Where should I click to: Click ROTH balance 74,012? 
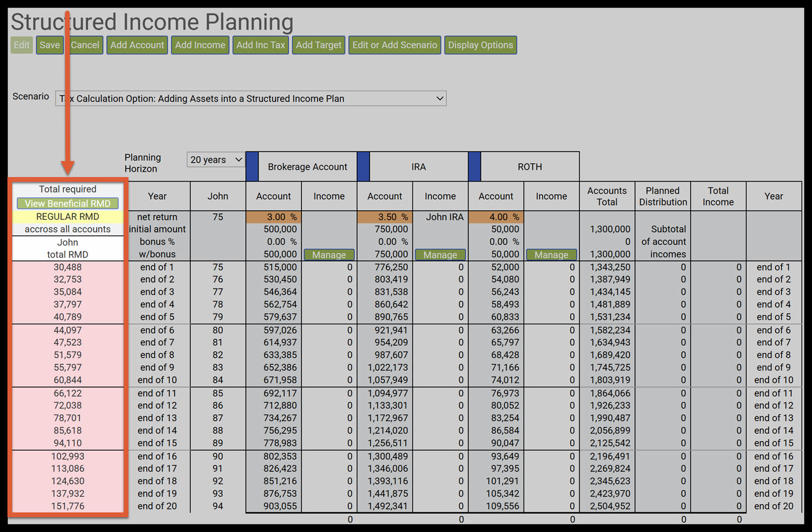(x=505, y=381)
